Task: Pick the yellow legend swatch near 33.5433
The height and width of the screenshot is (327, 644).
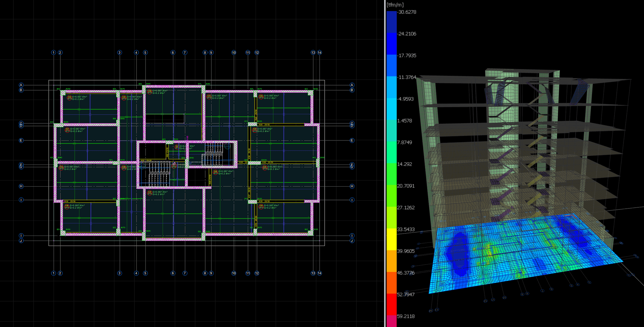Action: [x=391, y=239]
